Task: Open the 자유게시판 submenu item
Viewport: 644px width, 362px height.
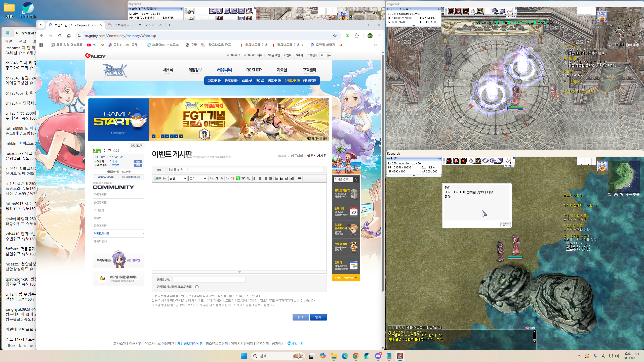Action: point(214,81)
